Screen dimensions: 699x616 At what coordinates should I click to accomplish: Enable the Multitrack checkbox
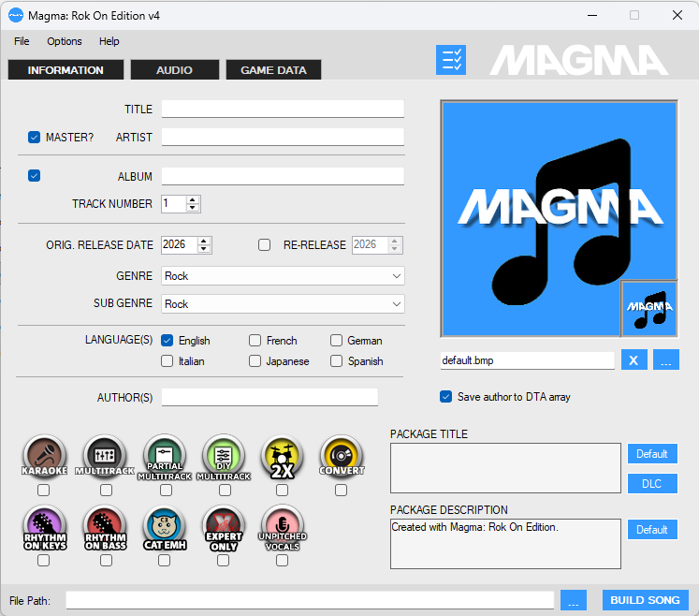106,491
